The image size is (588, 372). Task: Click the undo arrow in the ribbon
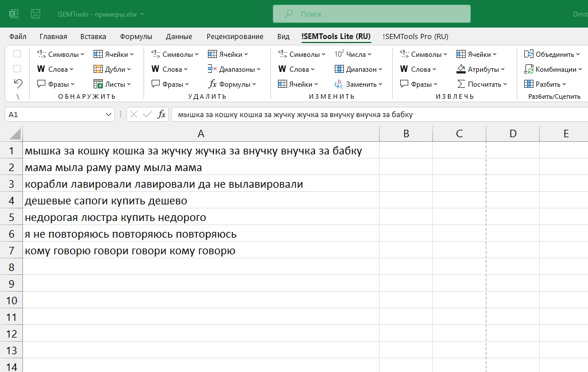(18, 84)
